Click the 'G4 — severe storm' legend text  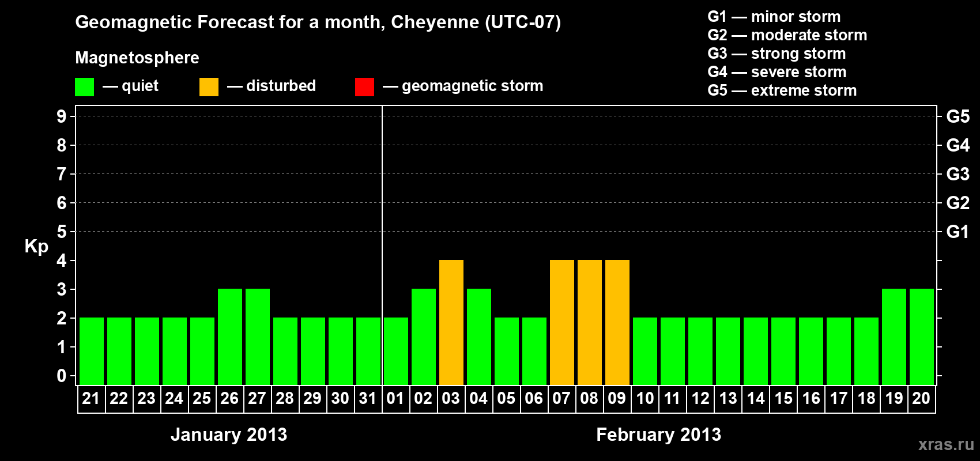coord(777,72)
